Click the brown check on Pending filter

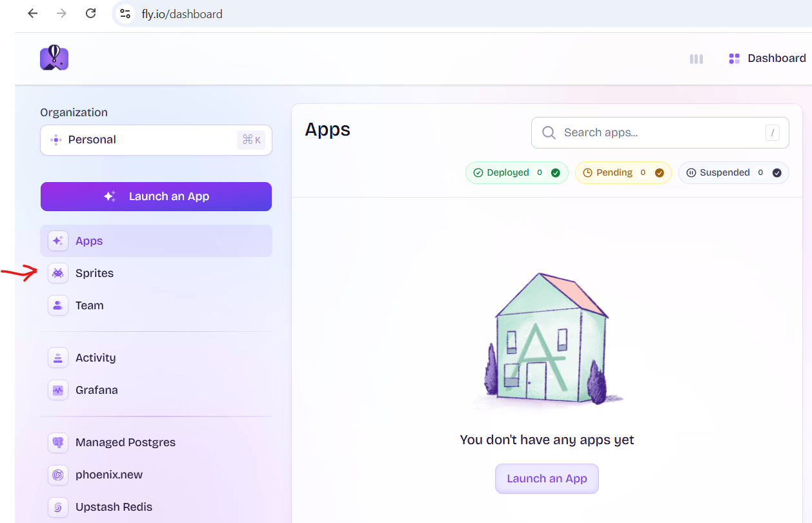[659, 173]
